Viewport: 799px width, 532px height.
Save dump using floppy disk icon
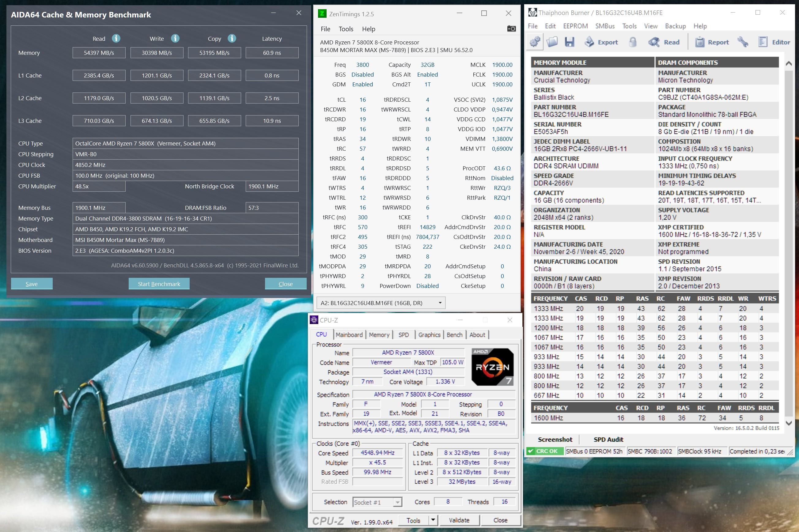569,42
